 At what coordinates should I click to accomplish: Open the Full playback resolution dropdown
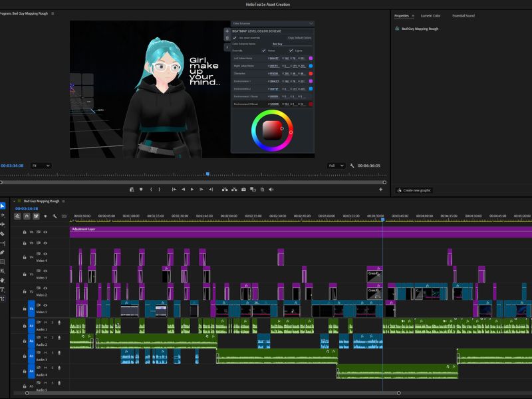pos(336,166)
